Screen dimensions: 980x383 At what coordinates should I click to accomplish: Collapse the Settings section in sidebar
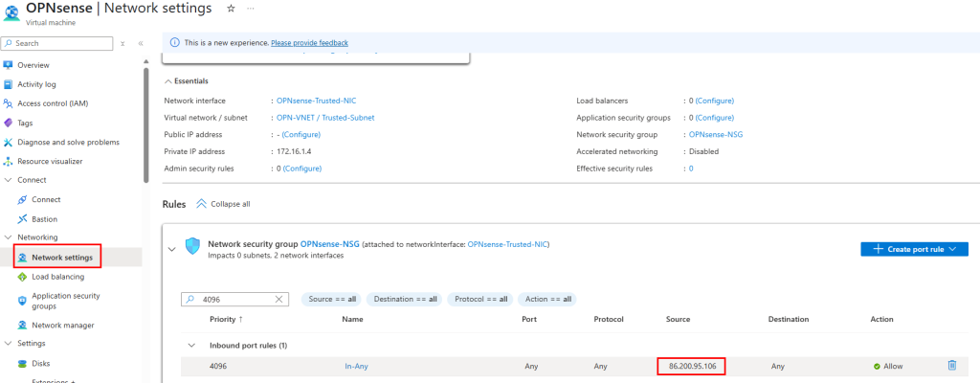click(x=8, y=344)
